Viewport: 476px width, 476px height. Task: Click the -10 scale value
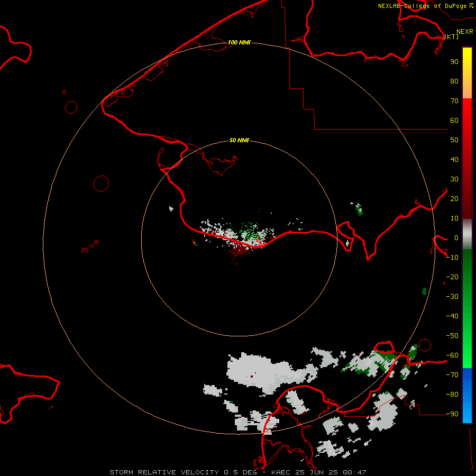coord(452,258)
